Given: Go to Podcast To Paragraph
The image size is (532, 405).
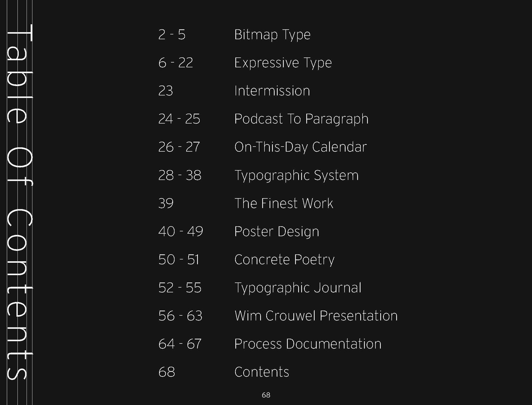Looking at the screenshot, I should (x=301, y=119).
